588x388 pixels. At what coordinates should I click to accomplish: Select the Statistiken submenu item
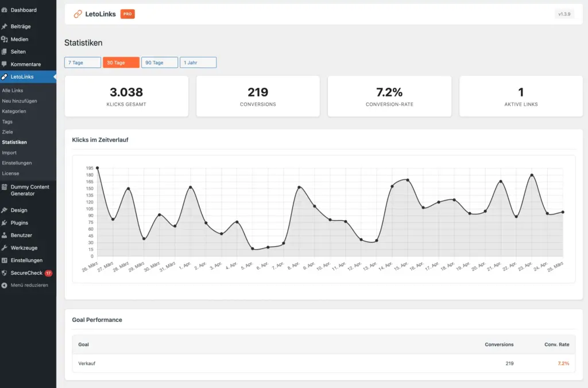tap(14, 142)
